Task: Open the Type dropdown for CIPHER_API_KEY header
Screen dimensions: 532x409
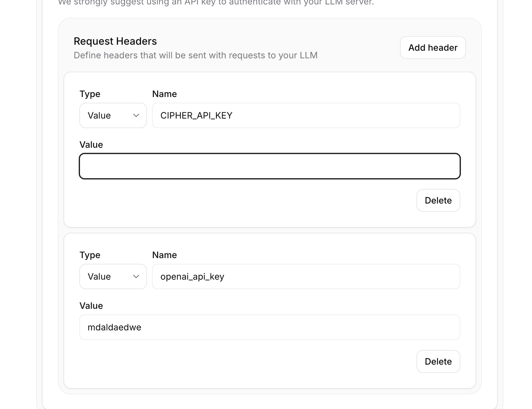Action: [113, 115]
